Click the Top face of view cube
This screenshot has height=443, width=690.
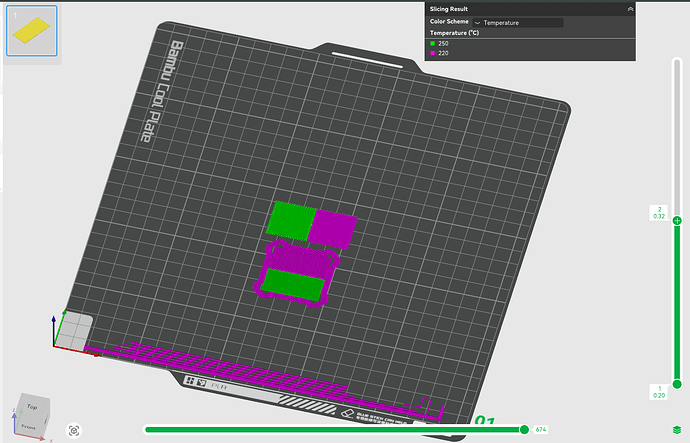click(32, 406)
